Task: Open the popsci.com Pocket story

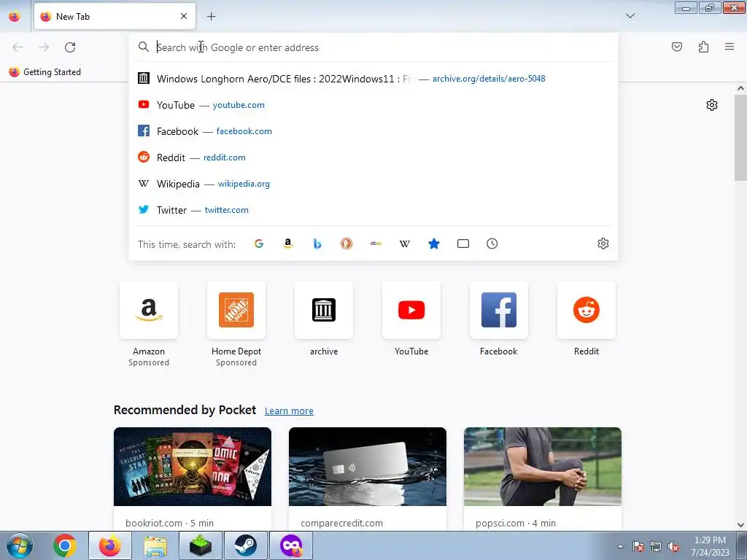Action: [x=543, y=479]
